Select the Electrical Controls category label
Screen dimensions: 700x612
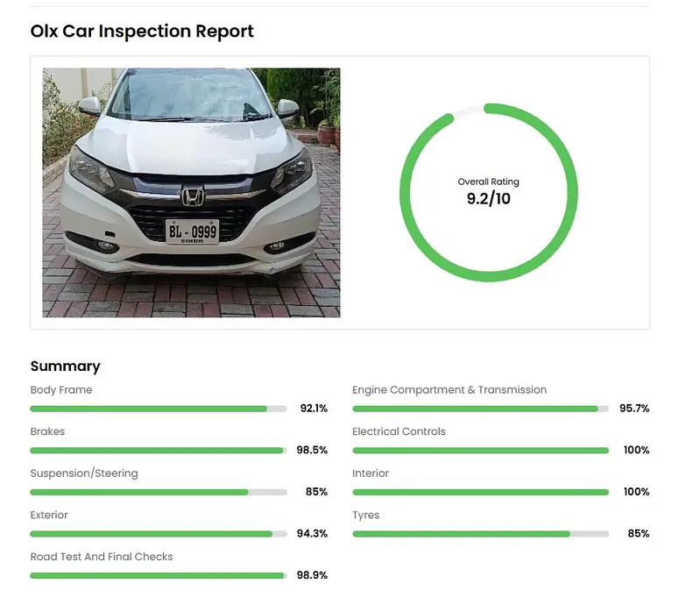tap(399, 431)
